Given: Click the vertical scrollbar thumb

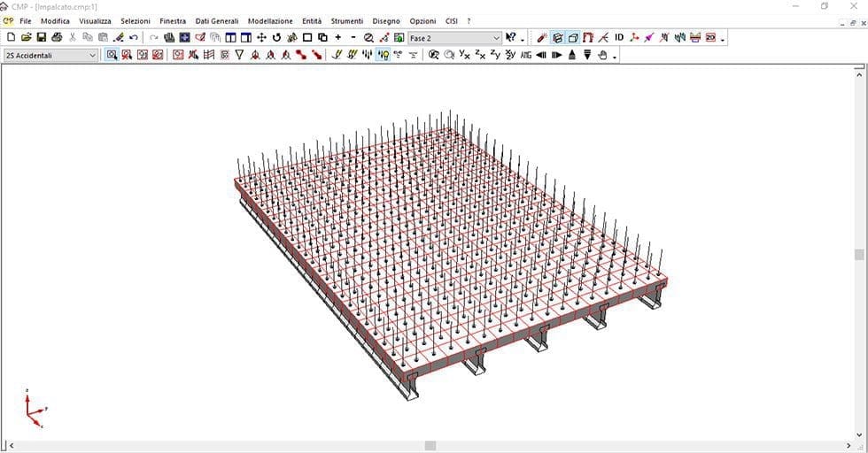Looking at the screenshot, I should pyautogui.click(x=859, y=255).
